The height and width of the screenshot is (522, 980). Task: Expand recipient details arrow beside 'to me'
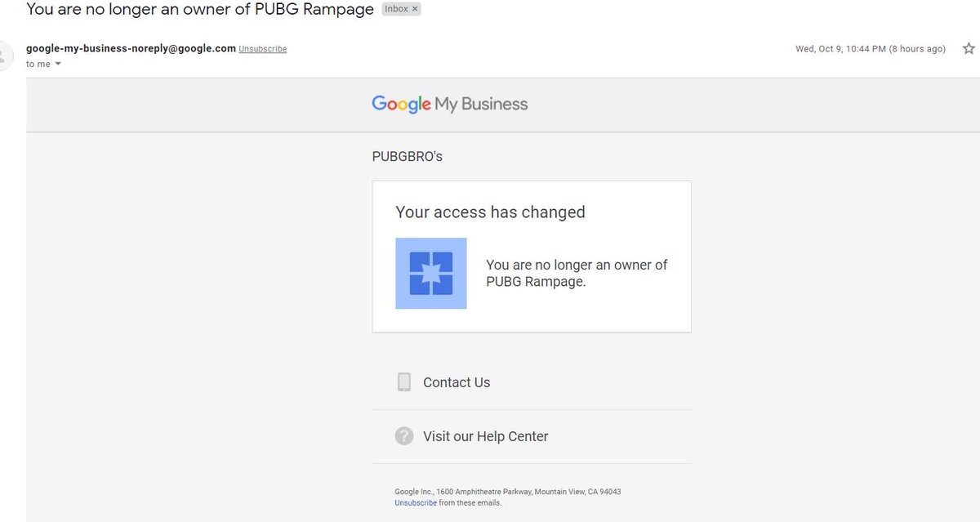click(x=58, y=64)
